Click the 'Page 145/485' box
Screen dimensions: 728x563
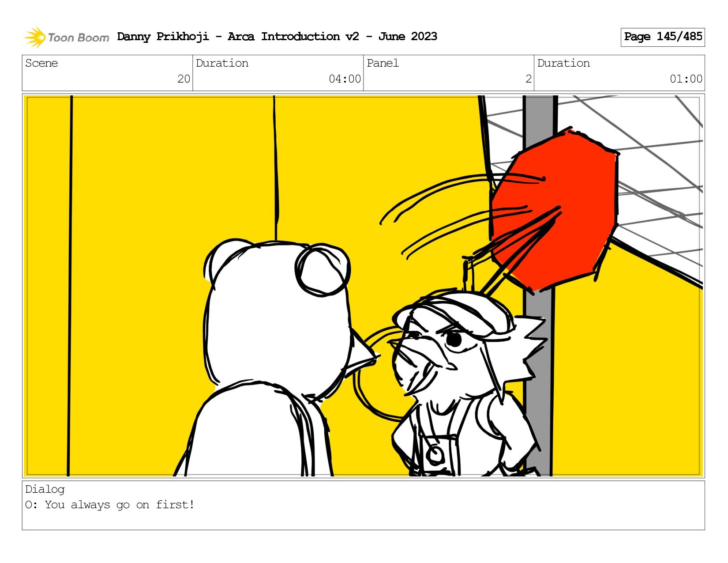click(662, 37)
